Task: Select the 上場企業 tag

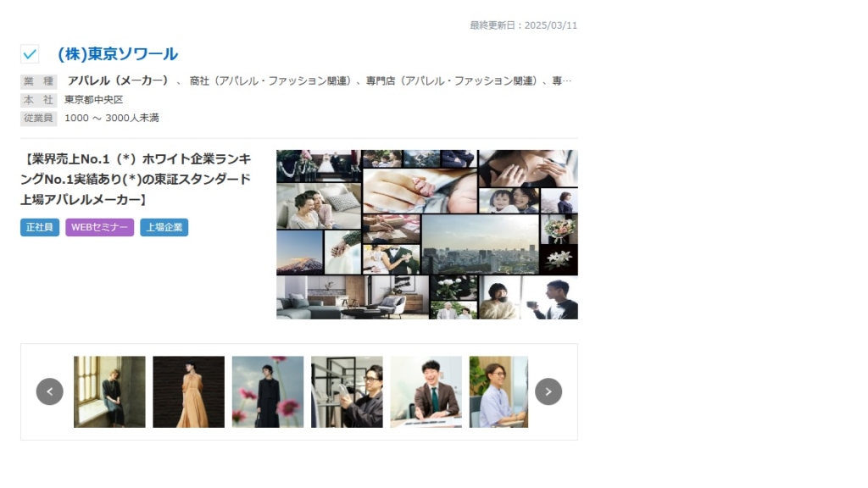Action: pos(164,227)
